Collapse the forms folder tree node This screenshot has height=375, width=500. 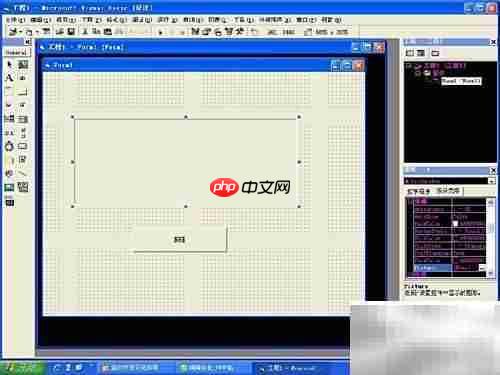point(417,73)
